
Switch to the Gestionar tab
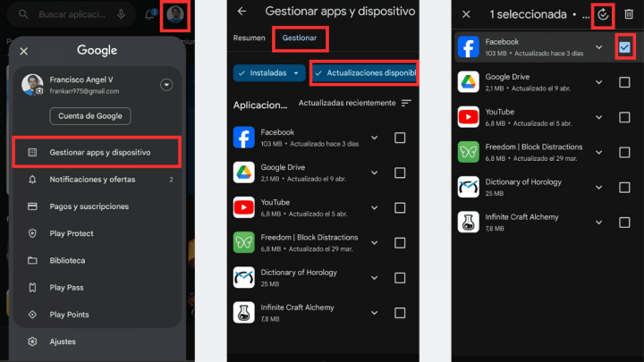click(300, 38)
